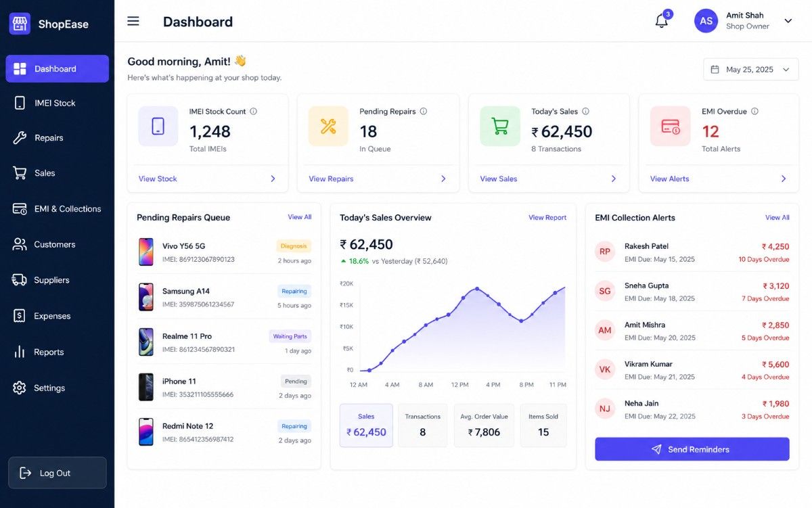
Task: Click the NJ avatar for Neha Jain
Action: [605, 409]
